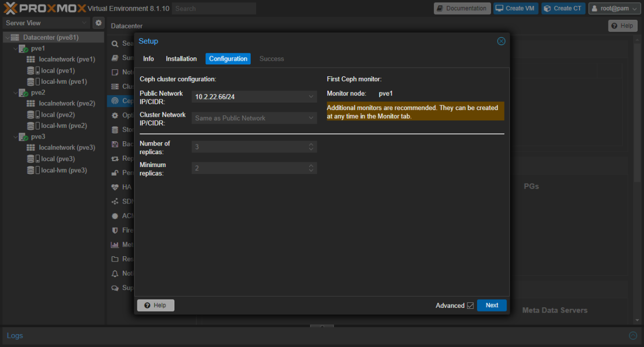644x347 pixels.
Task: Collapse the pve1 node expander
Action: point(14,48)
